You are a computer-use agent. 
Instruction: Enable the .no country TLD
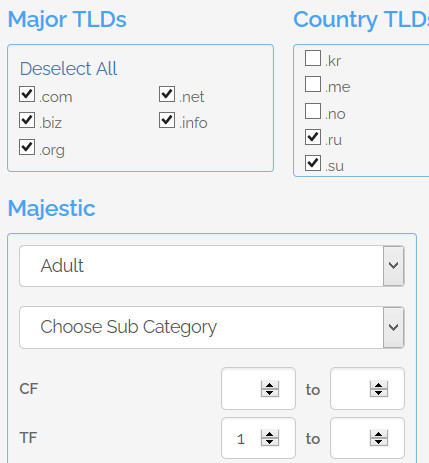pos(313,111)
